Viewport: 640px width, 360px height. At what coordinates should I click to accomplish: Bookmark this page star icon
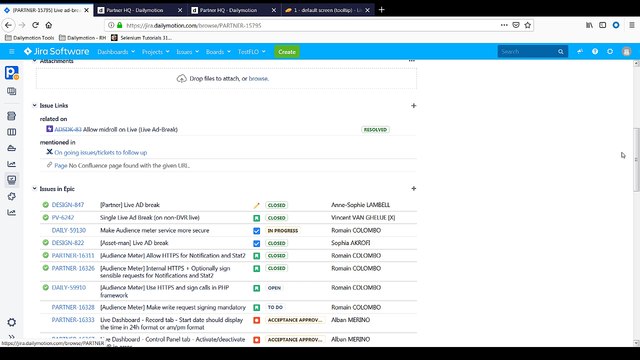click(527, 25)
